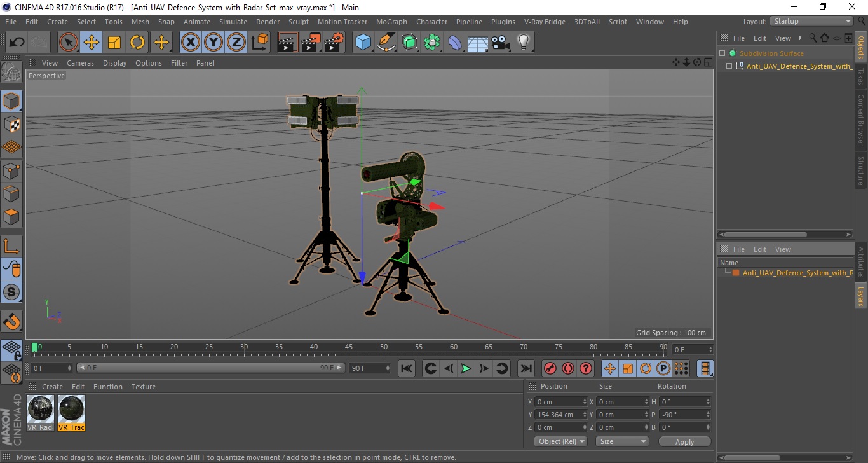This screenshot has height=463, width=868.
Task: Select the VR_Rada material thumbnail
Action: point(41,413)
